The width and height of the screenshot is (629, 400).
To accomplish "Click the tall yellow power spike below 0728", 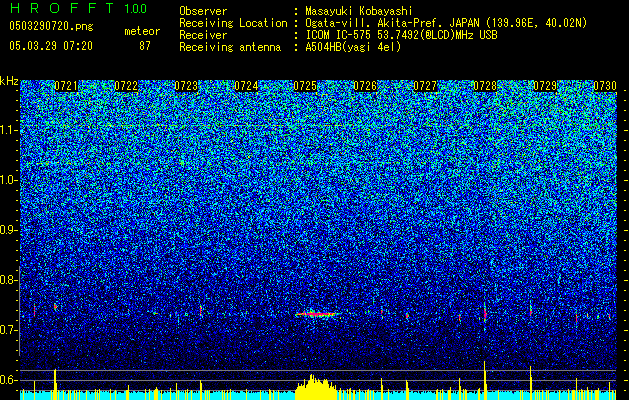I will [485, 380].
